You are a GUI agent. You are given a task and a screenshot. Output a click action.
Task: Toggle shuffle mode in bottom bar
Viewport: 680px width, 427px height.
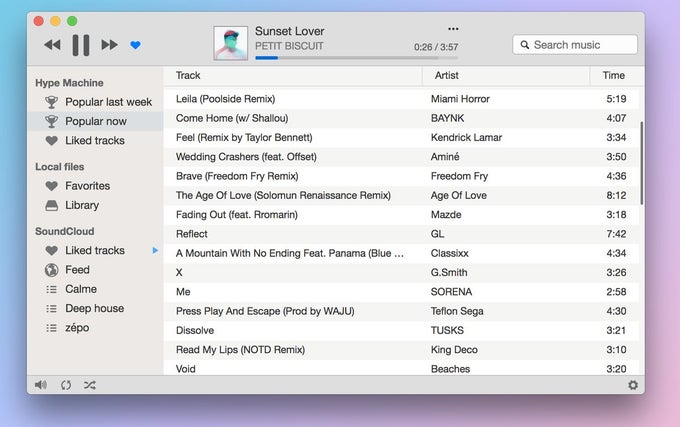(x=90, y=385)
